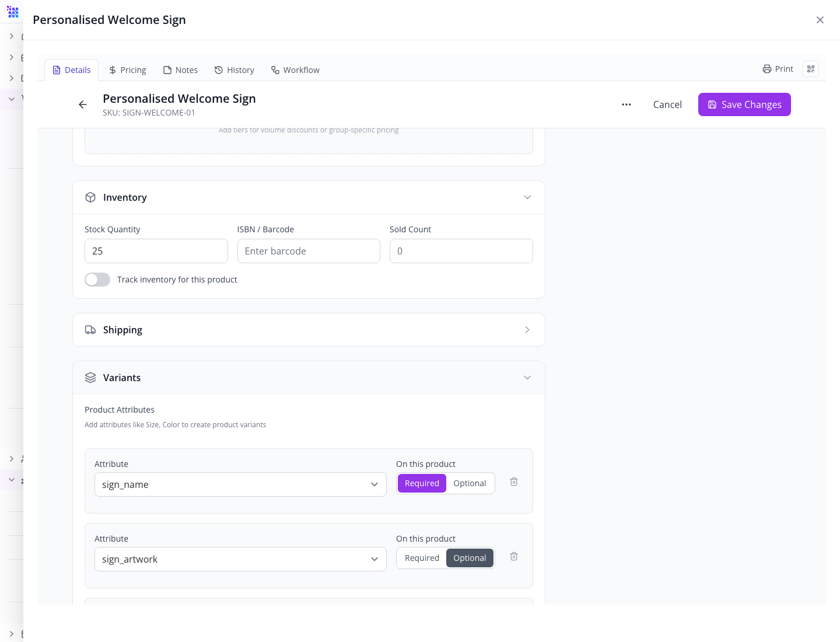The height and width of the screenshot is (642, 840).
Task: Set sign_artwork to Required
Action: pos(422,558)
